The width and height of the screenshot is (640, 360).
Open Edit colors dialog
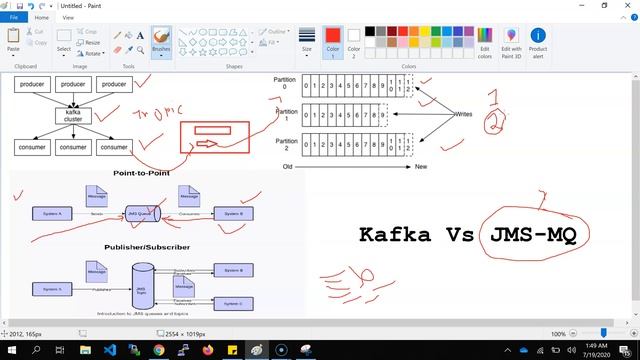pyautogui.click(x=484, y=42)
